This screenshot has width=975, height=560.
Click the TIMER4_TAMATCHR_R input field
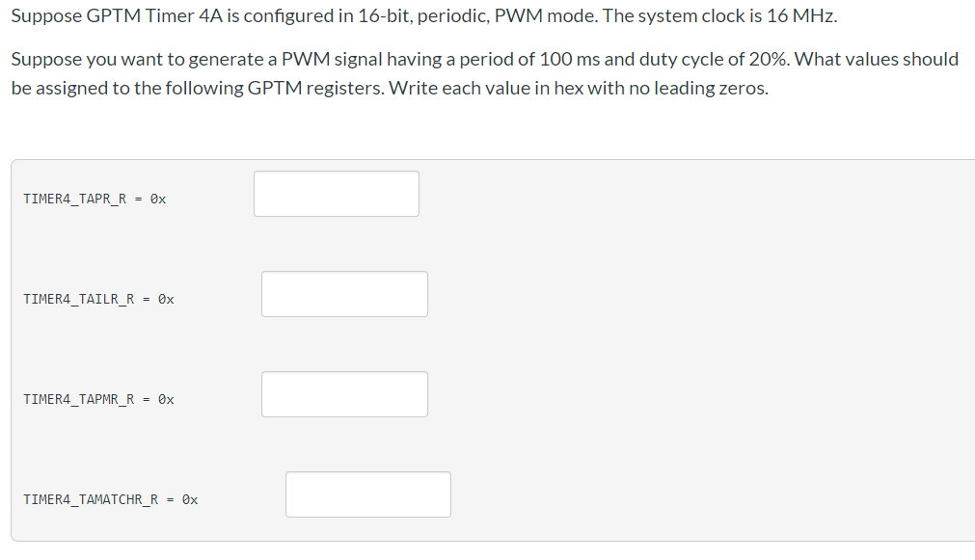(367, 493)
